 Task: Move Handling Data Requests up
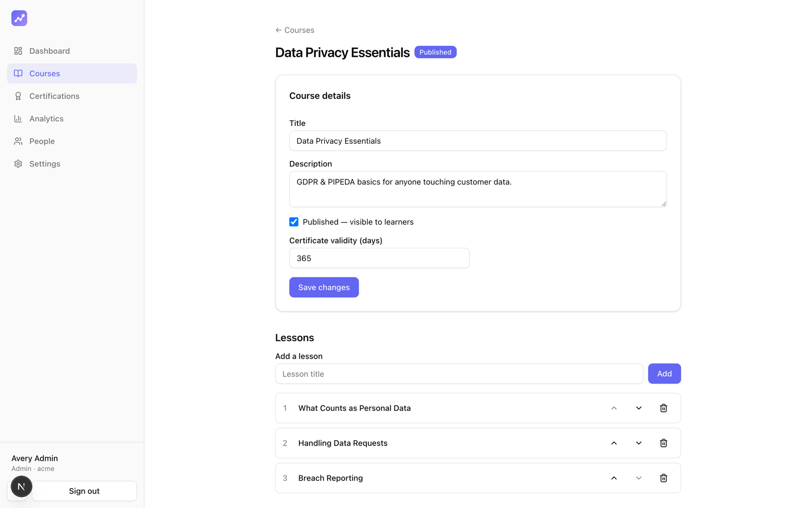pos(614,443)
